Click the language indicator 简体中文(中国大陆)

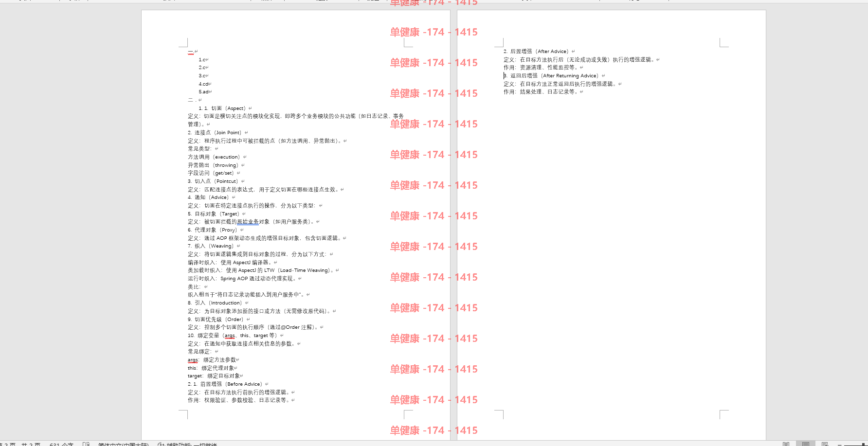point(123,444)
